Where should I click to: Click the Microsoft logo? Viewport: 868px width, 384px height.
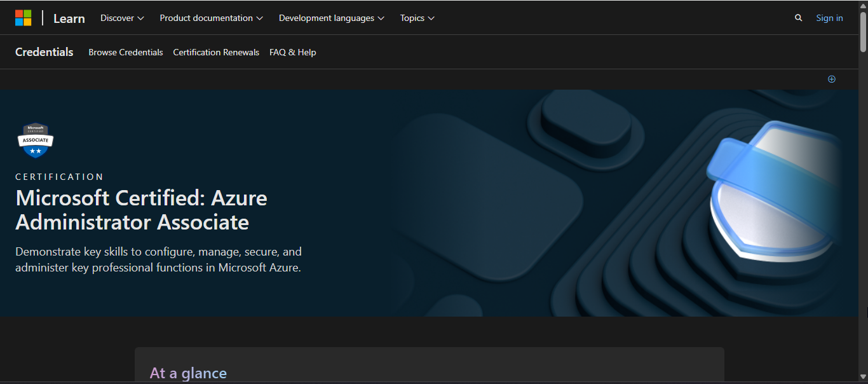coord(24,18)
